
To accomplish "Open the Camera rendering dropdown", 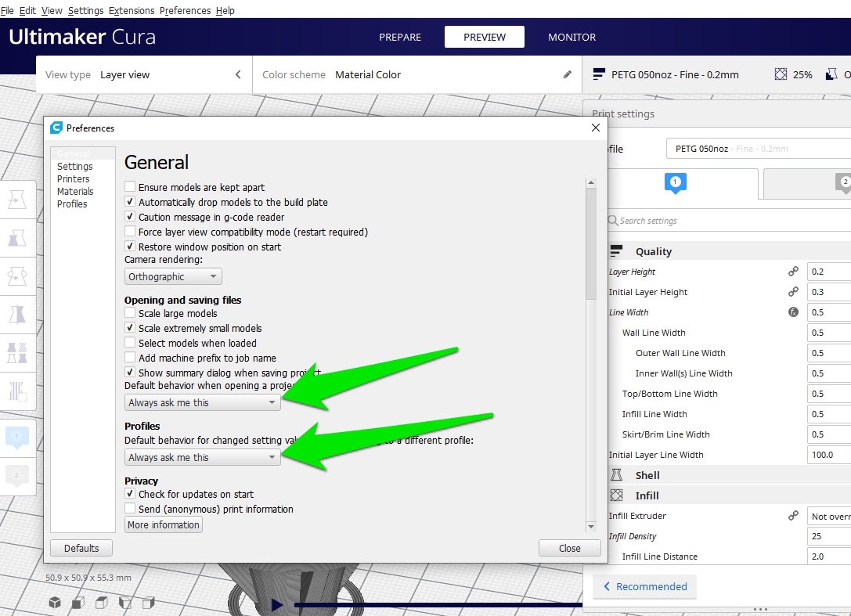I will pos(172,276).
